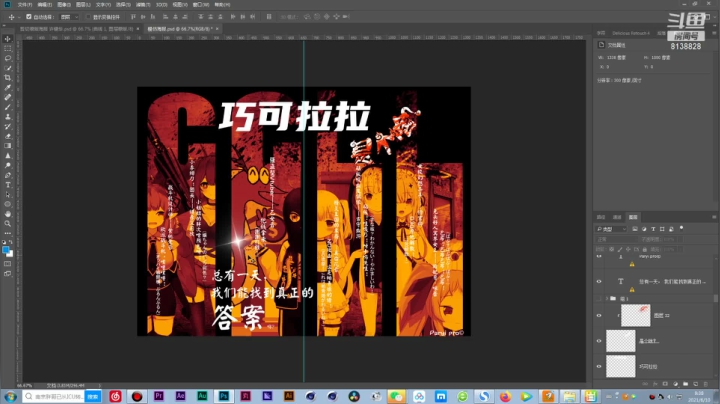Viewport: 720px width, 404px height.
Task: Click the Quick Mask mode icon
Action: click(8, 264)
